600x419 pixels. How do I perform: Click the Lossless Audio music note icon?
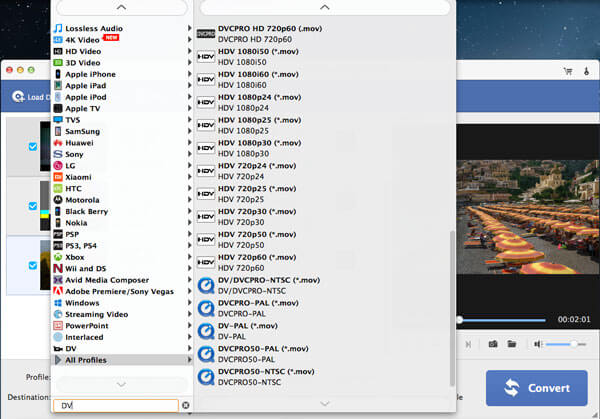point(58,28)
